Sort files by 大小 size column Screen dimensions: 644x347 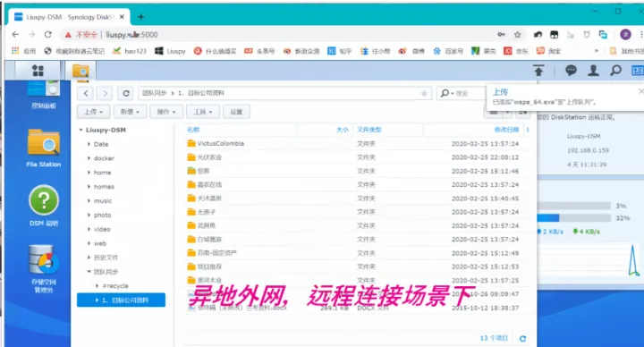[342, 130]
